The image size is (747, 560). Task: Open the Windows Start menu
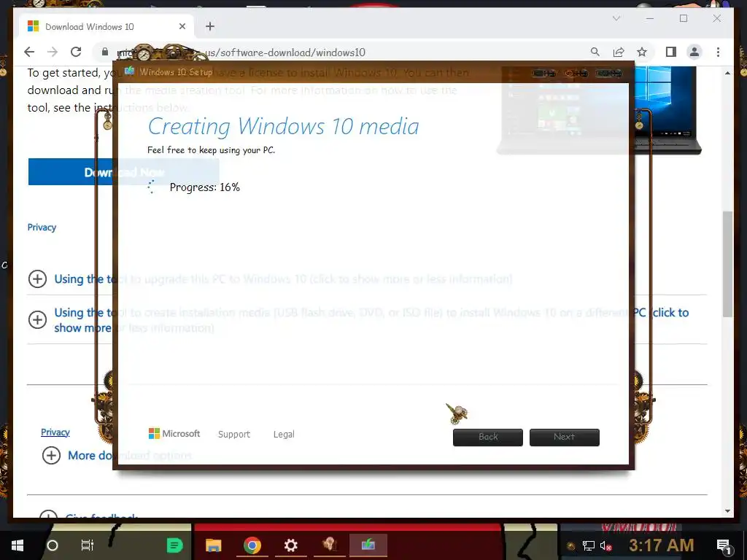18,545
